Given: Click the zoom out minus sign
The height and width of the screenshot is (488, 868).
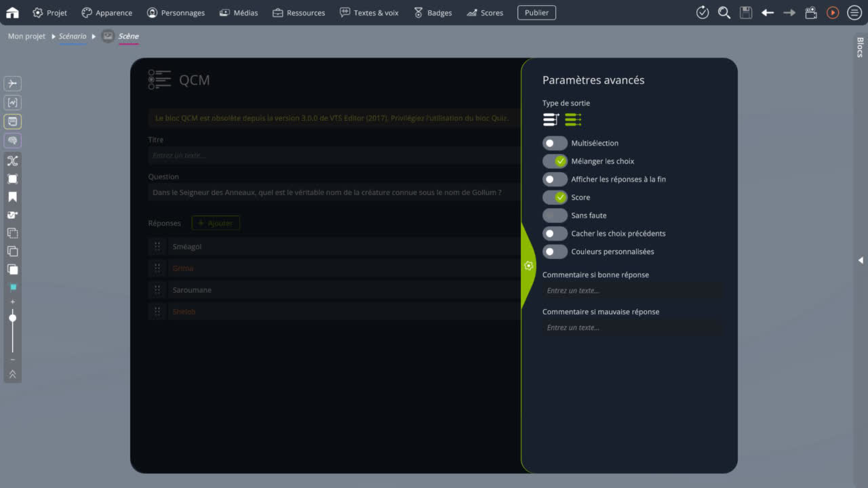Looking at the screenshot, I should [12, 359].
